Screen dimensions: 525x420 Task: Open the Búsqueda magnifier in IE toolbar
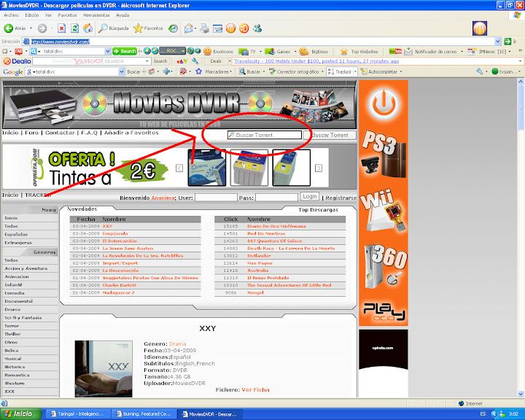coord(114,28)
